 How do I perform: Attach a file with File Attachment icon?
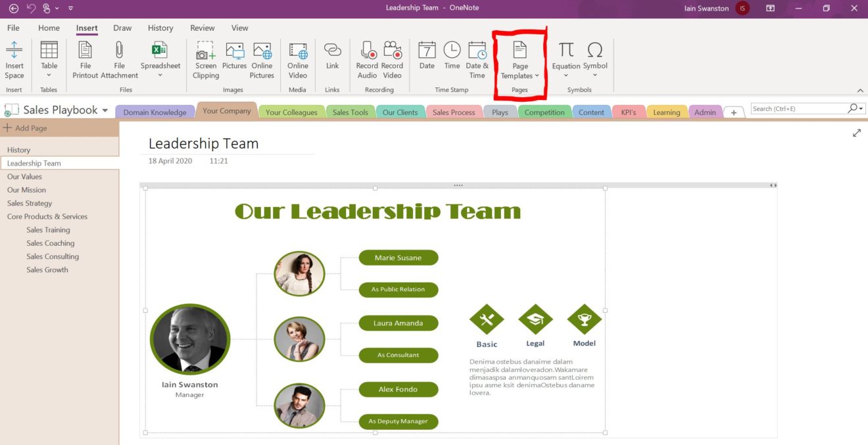pos(119,51)
